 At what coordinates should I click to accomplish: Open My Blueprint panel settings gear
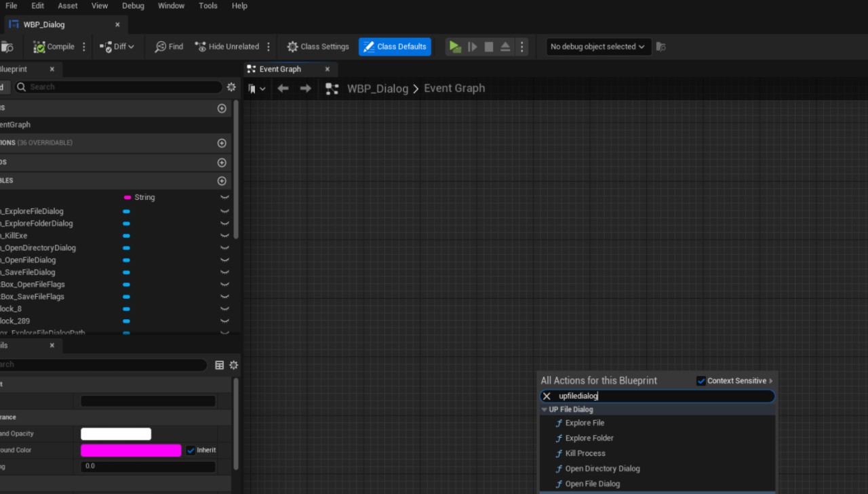coord(231,87)
